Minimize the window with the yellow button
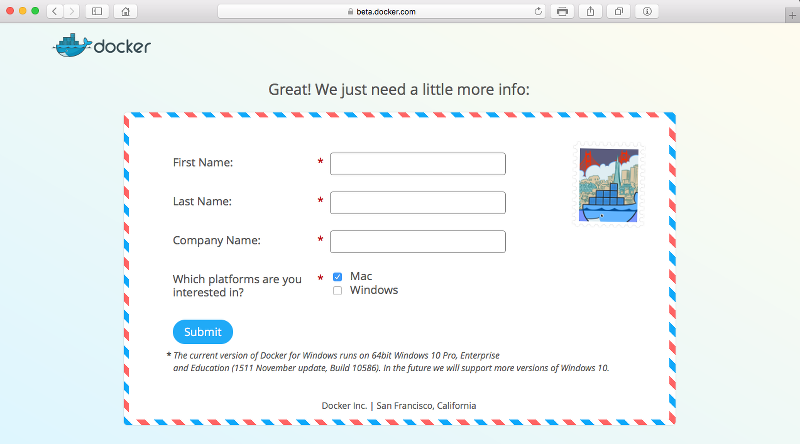This screenshot has width=800, height=444. (x=22, y=11)
